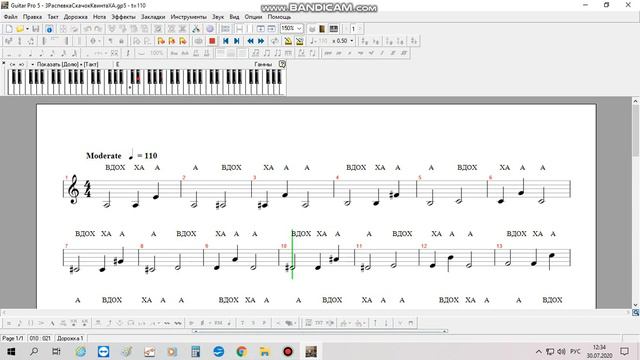This screenshot has height=360, width=640.
Task: Create a new file with the New icon
Action: [9, 29]
